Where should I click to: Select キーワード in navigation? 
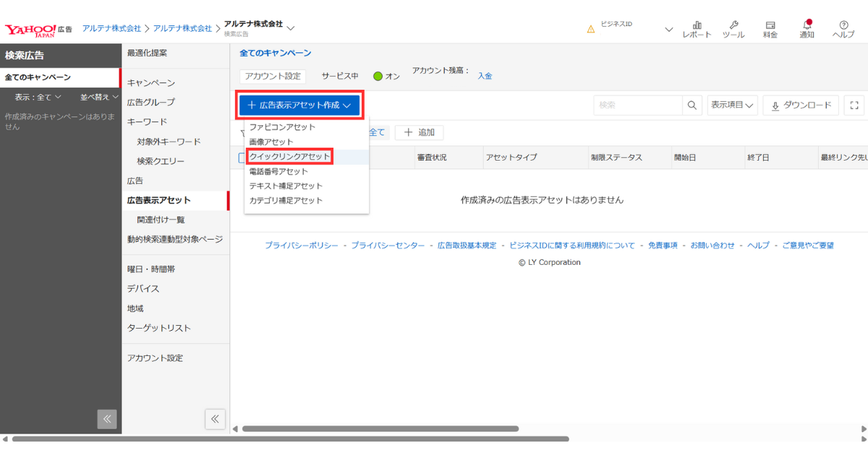(x=147, y=122)
